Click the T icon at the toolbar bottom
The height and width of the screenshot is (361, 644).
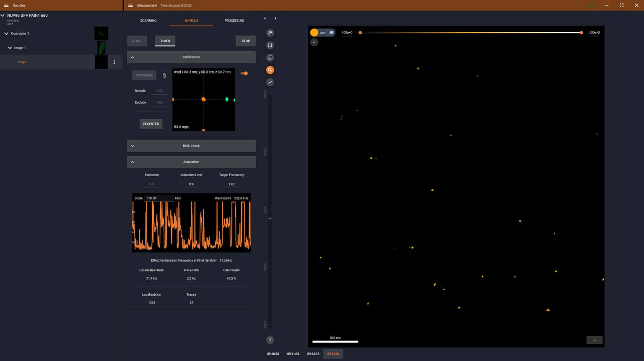[270, 340]
